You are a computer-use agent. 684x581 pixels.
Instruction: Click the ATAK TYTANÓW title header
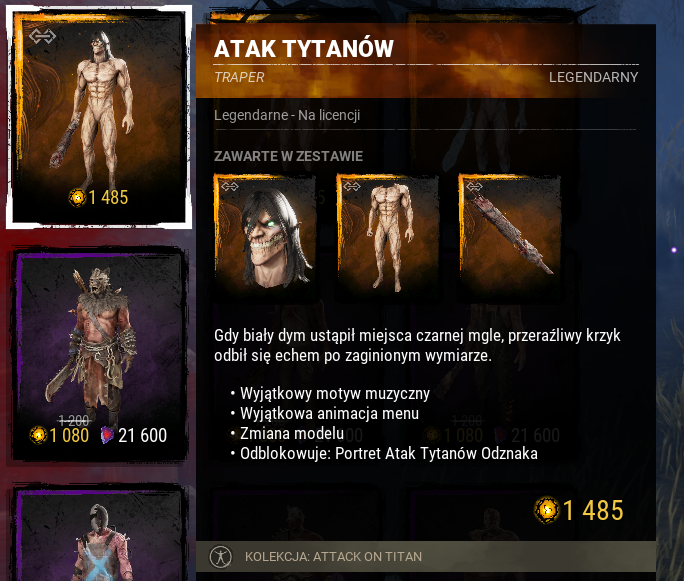pos(304,48)
